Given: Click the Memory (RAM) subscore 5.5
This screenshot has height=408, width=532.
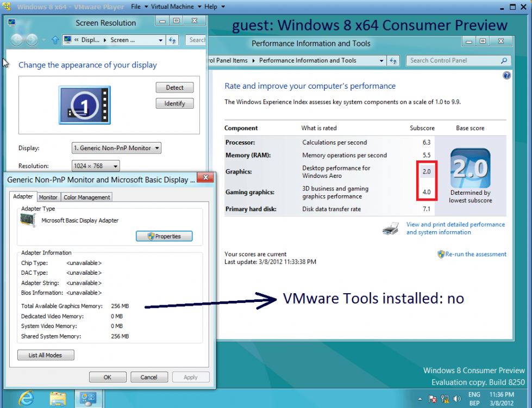Looking at the screenshot, I should coord(427,155).
